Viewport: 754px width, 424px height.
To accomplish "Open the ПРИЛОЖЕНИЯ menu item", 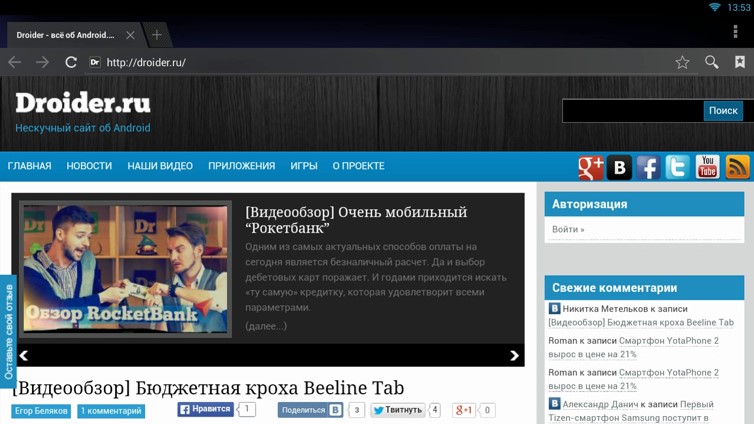I will pyautogui.click(x=241, y=166).
